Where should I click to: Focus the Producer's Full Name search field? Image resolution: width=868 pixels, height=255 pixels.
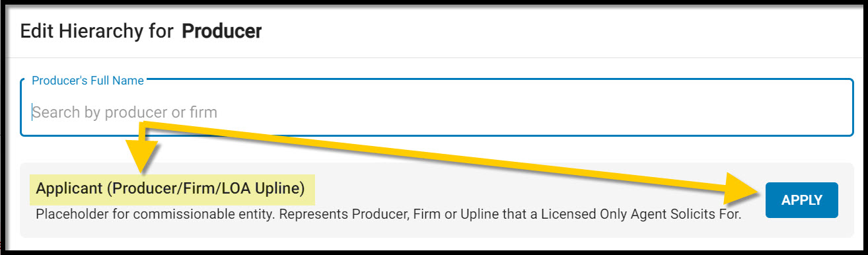(x=437, y=108)
